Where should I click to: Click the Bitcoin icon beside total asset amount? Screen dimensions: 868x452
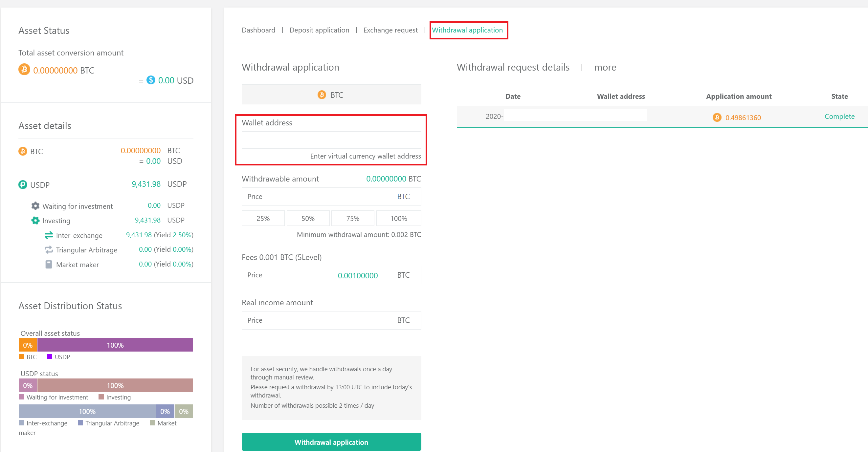24,69
